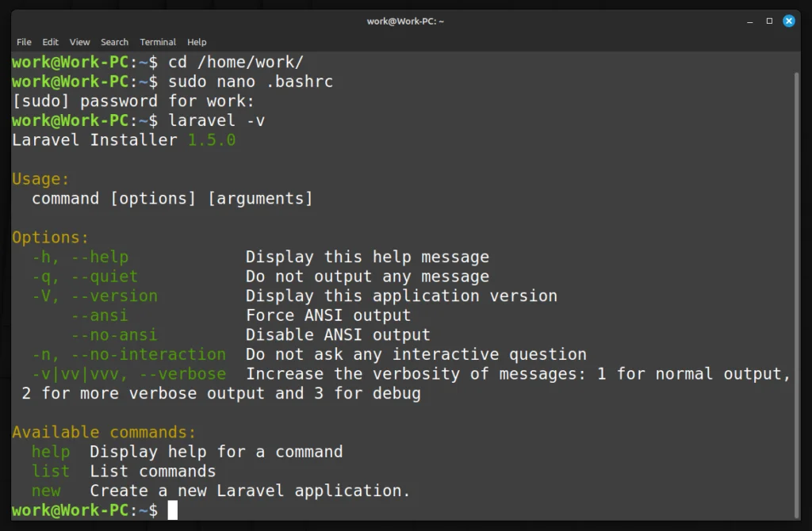812x531 pixels.
Task: Click 'Create a new Laravel application.' description
Action: (x=250, y=491)
